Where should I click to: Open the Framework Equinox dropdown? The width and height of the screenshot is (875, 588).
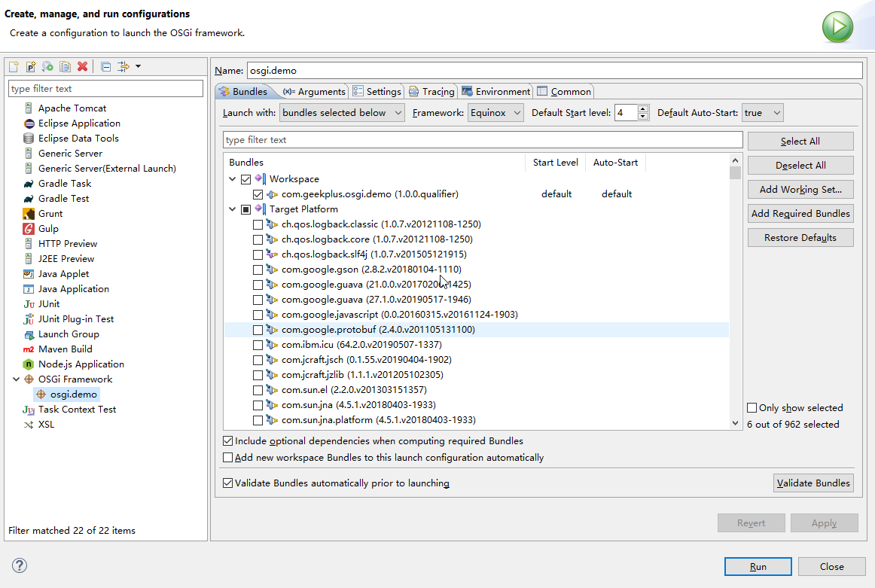click(x=495, y=113)
